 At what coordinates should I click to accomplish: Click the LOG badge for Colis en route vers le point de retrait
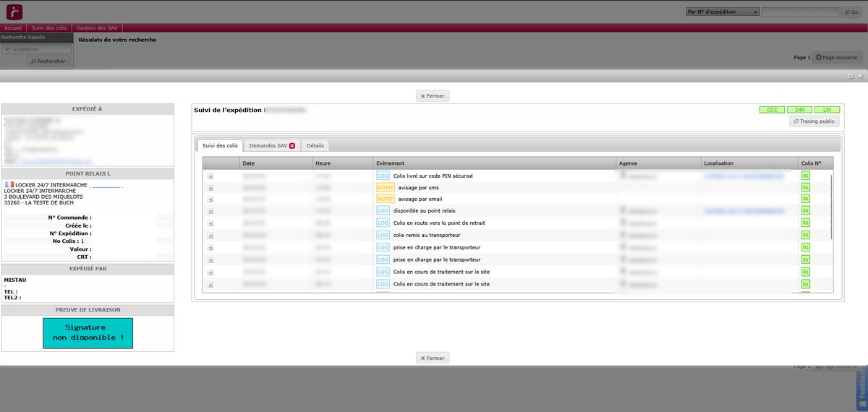click(383, 223)
